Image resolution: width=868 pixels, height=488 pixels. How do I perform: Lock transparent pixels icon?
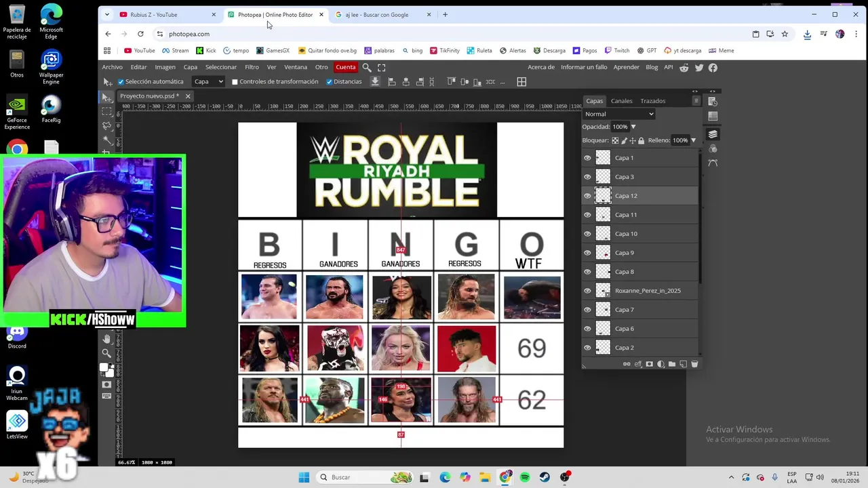click(615, 140)
